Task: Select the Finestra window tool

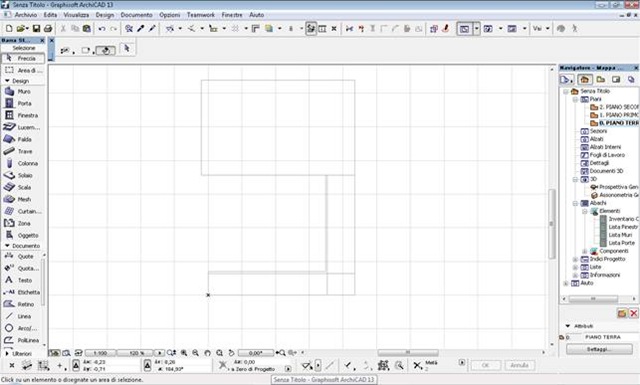Action: click(x=23, y=116)
